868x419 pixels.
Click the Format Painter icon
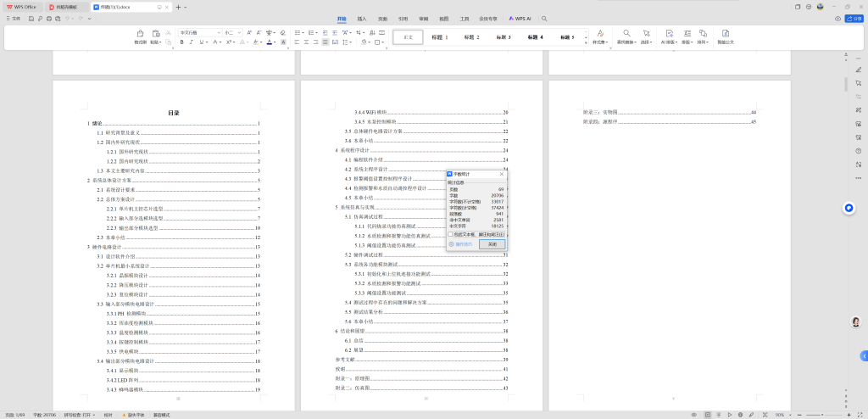[x=141, y=34]
